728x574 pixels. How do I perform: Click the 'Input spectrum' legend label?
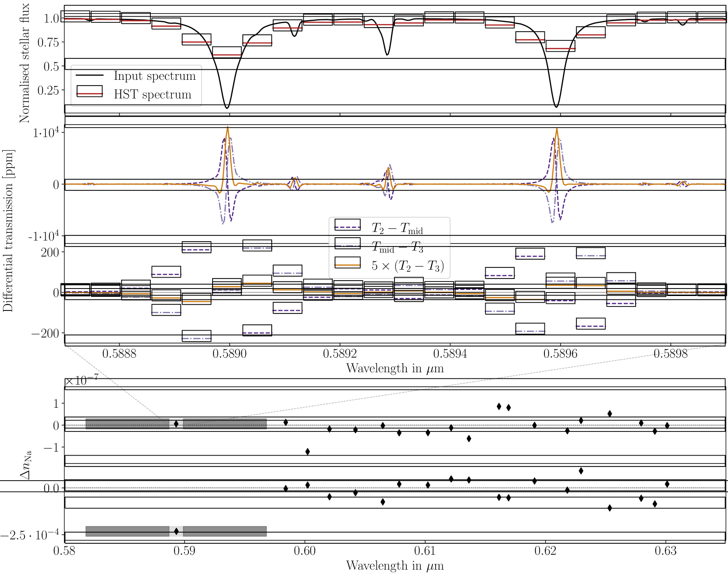[x=155, y=76]
